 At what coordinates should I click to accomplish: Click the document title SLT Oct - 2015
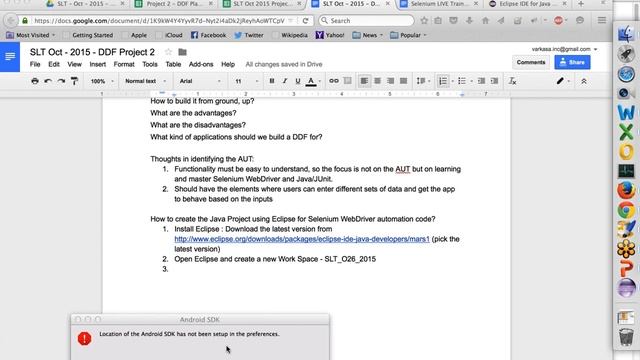(92, 52)
